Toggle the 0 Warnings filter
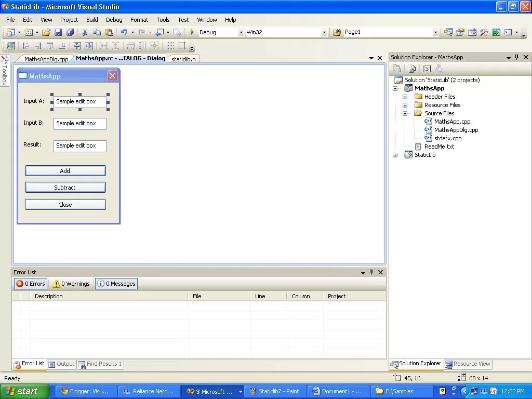Viewport: 532px width, 399px height. tap(71, 284)
